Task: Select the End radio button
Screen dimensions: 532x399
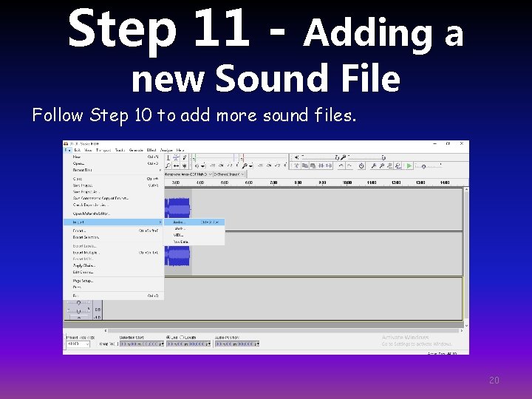Action: pyautogui.click(x=168, y=337)
